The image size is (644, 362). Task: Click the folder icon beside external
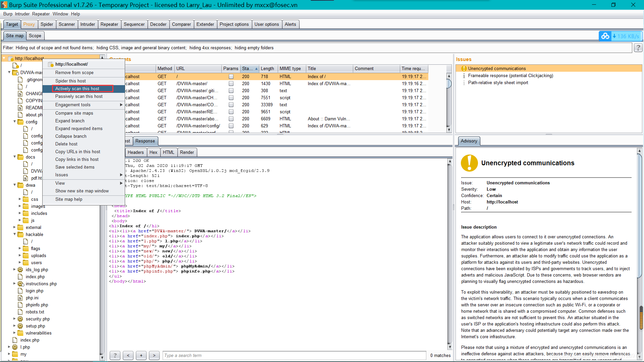pyautogui.click(x=20, y=227)
